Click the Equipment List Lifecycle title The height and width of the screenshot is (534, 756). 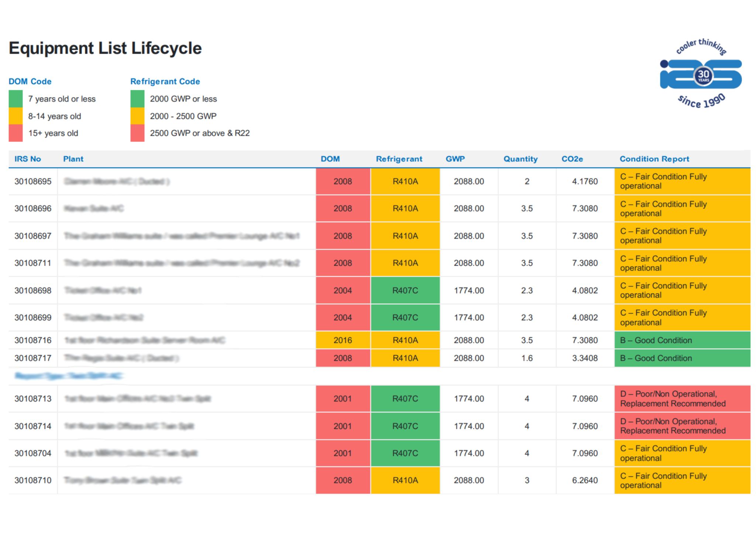[105, 48]
